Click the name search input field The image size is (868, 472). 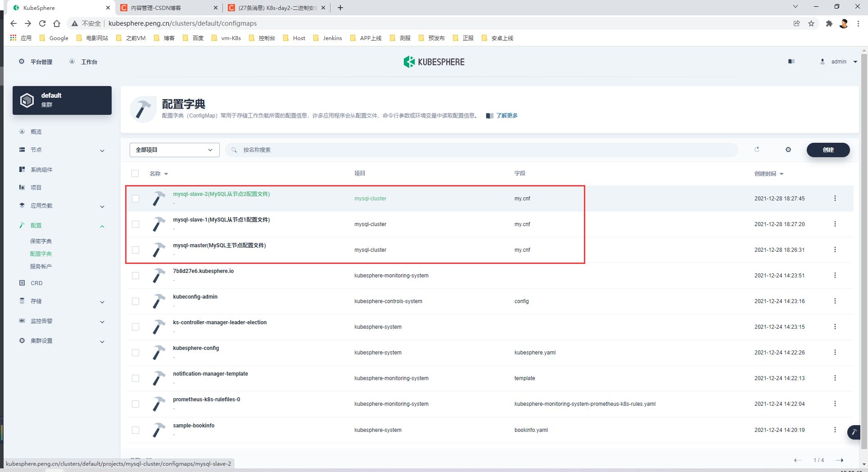[x=482, y=150]
